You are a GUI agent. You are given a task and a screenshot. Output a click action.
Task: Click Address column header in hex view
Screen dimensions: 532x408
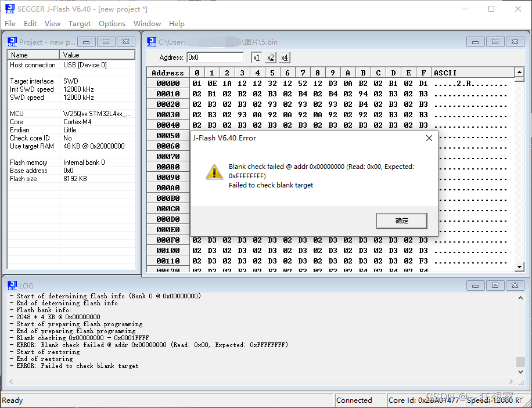pyautogui.click(x=168, y=73)
